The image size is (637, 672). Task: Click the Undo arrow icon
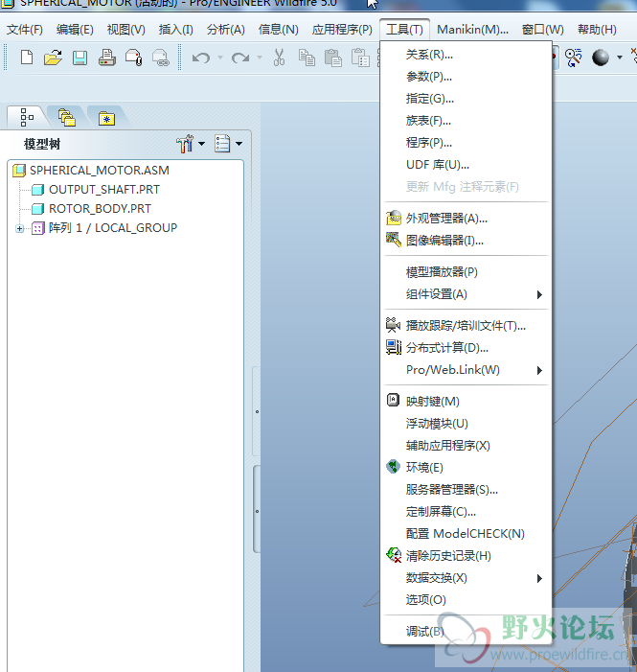pyautogui.click(x=201, y=58)
